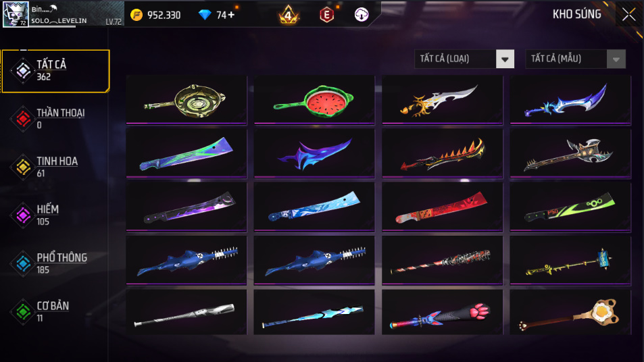Add diamonds with the plus button

[x=231, y=15]
